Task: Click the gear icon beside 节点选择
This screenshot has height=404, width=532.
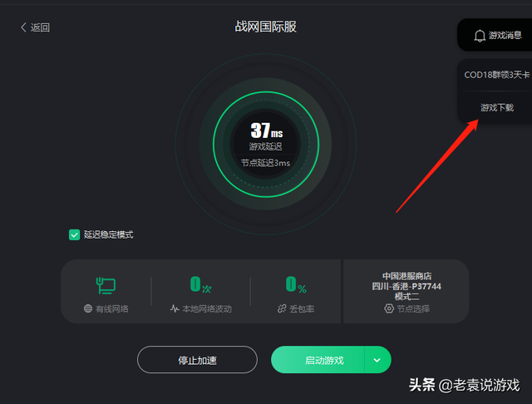Action: pyautogui.click(x=389, y=308)
